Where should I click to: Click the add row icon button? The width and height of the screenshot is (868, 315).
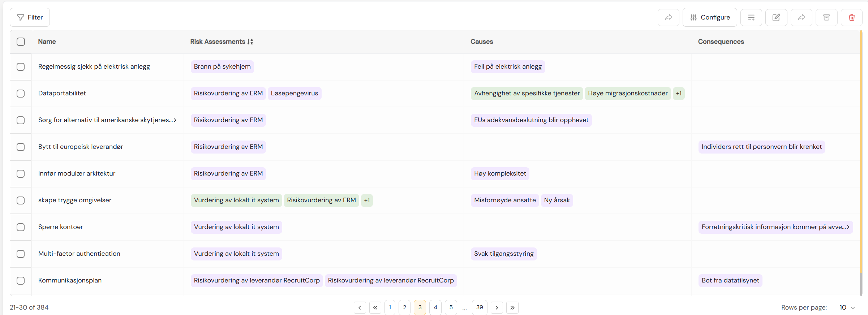click(751, 17)
